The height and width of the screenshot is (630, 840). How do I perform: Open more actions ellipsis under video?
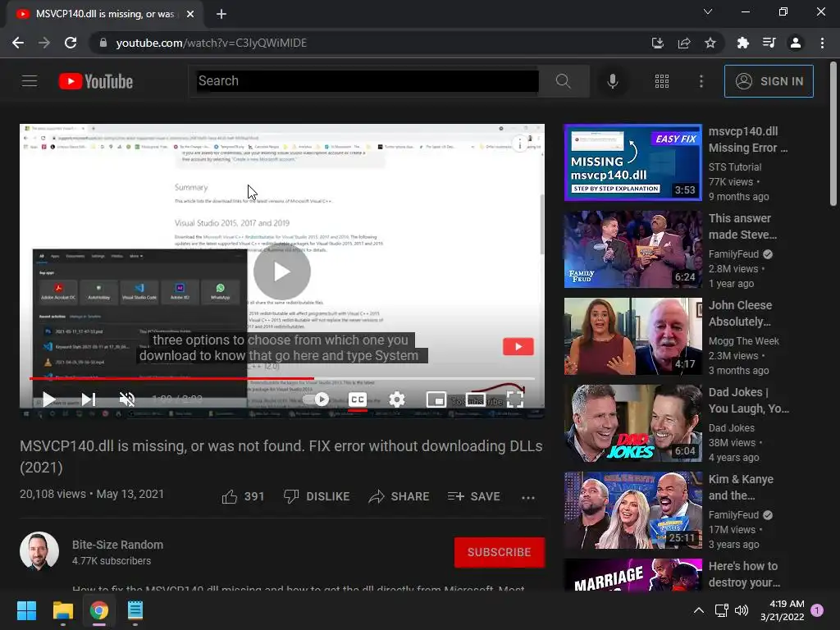click(x=528, y=497)
